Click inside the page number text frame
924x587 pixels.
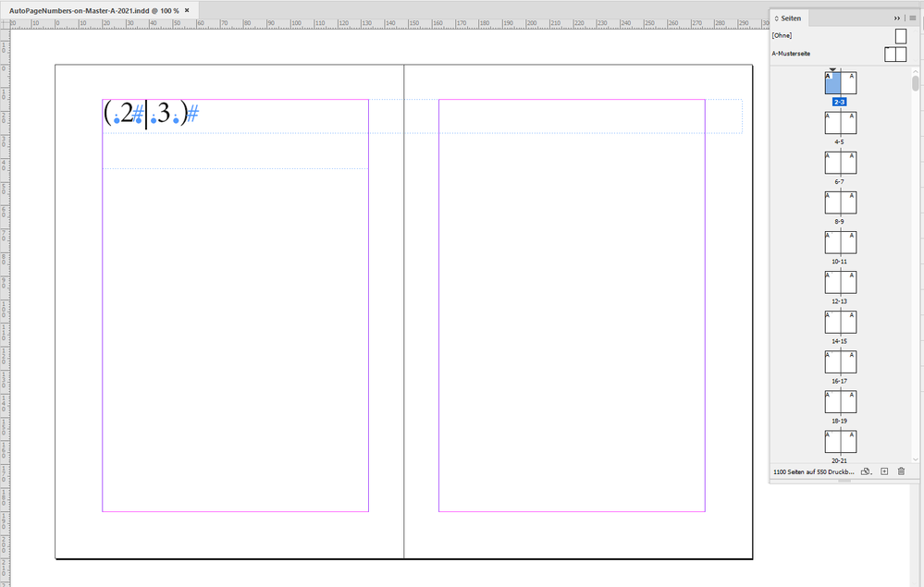[148, 111]
